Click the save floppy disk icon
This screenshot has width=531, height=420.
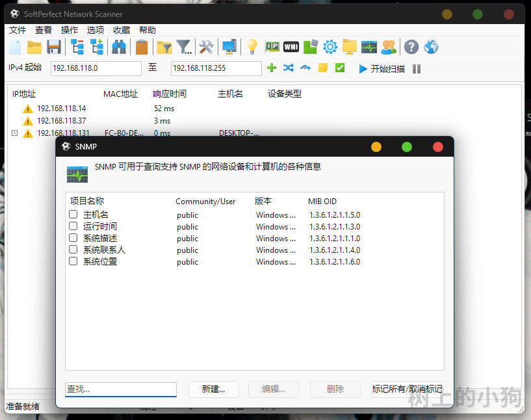click(54, 47)
